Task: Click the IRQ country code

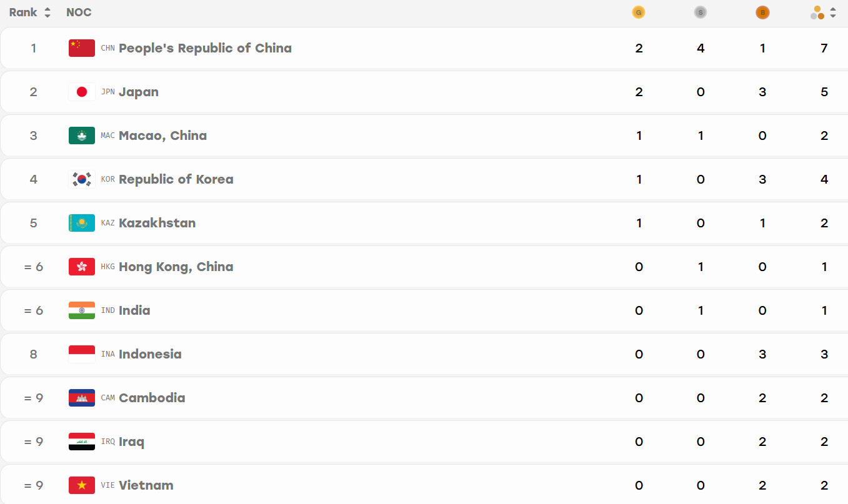Action: 108,442
